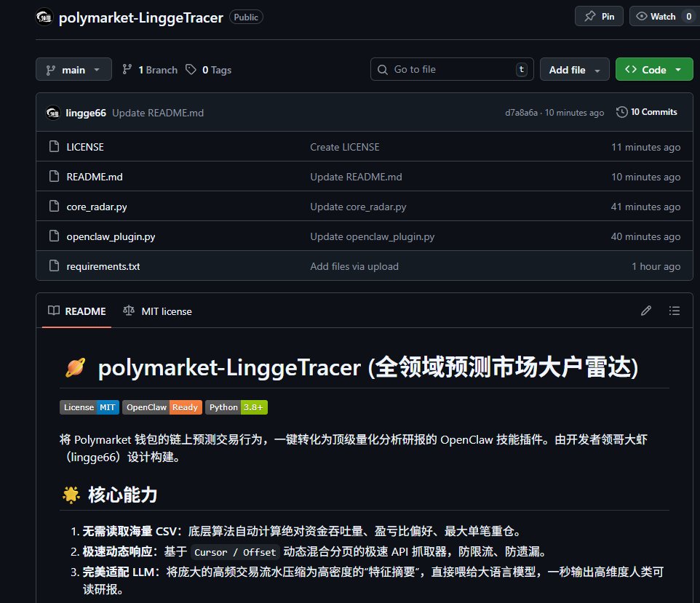Open the core_radar.py file
Viewport: 700px width, 603px height.
pyautogui.click(x=97, y=207)
